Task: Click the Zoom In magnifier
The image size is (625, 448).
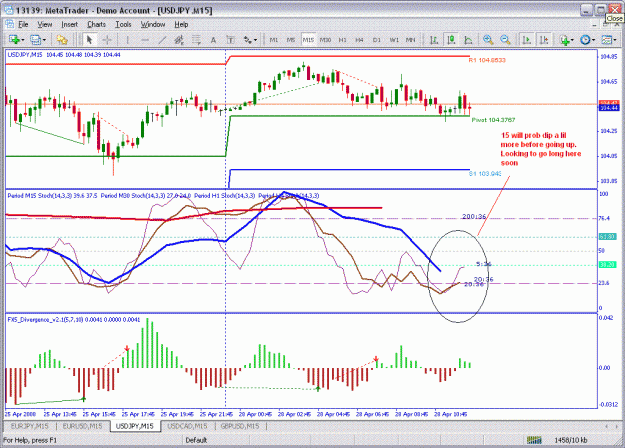Action: [488, 40]
